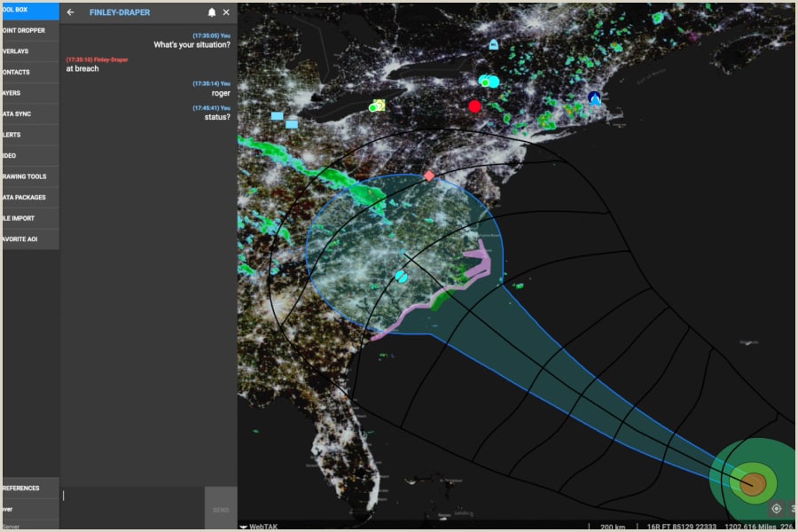The height and width of the screenshot is (532, 798).
Task: Click the locate-me crosshair button
Action: tap(777, 508)
